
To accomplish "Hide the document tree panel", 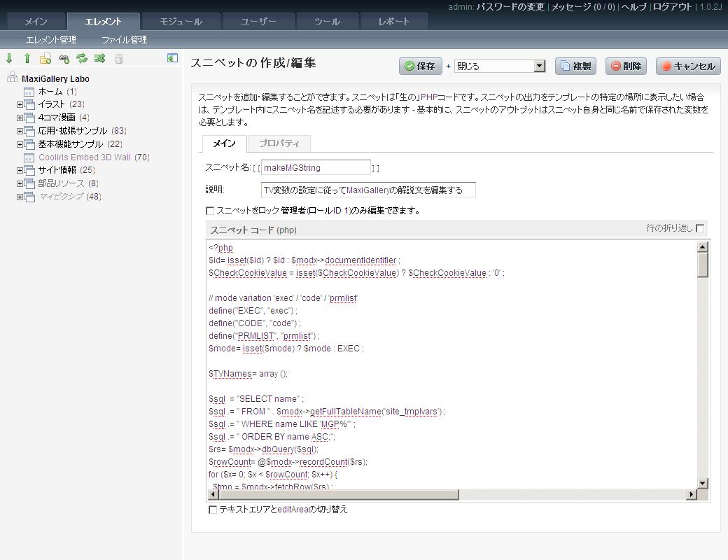I will [172, 58].
